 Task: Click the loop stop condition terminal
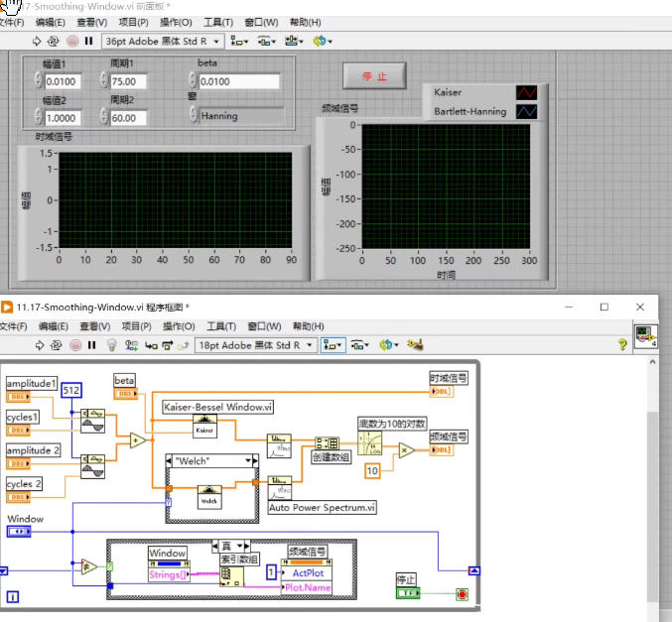(x=462, y=594)
